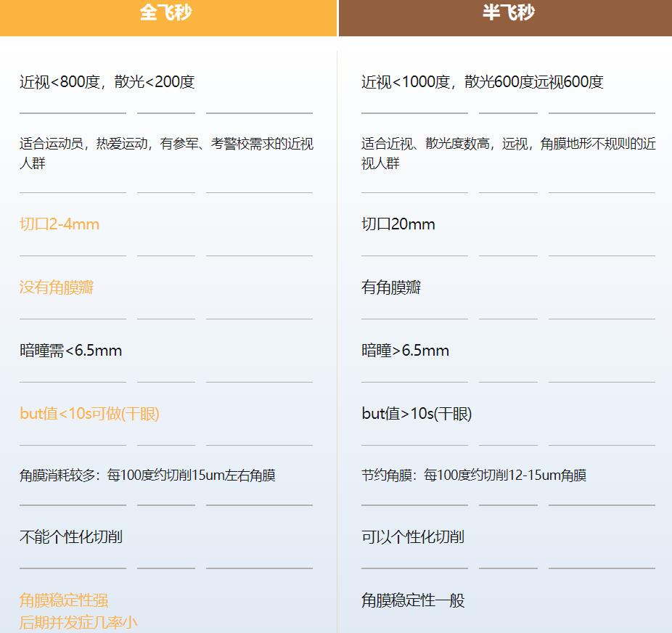Click the 节约角膜 description
The height and width of the screenshot is (633, 672).
[474, 475]
